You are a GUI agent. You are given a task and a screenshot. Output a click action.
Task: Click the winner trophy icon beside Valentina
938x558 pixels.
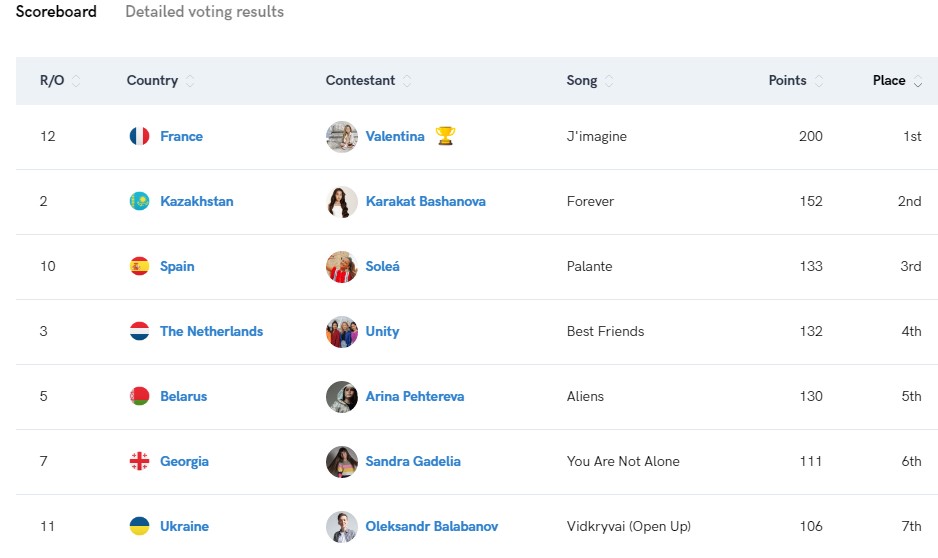click(x=445, y=136)
